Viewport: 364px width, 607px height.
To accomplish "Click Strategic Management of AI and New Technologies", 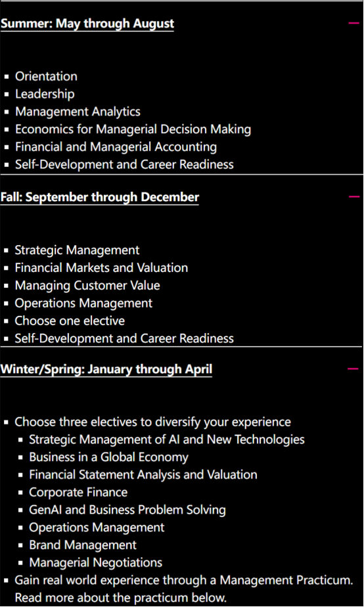I will pyautogui.click(x=167, y=439).
